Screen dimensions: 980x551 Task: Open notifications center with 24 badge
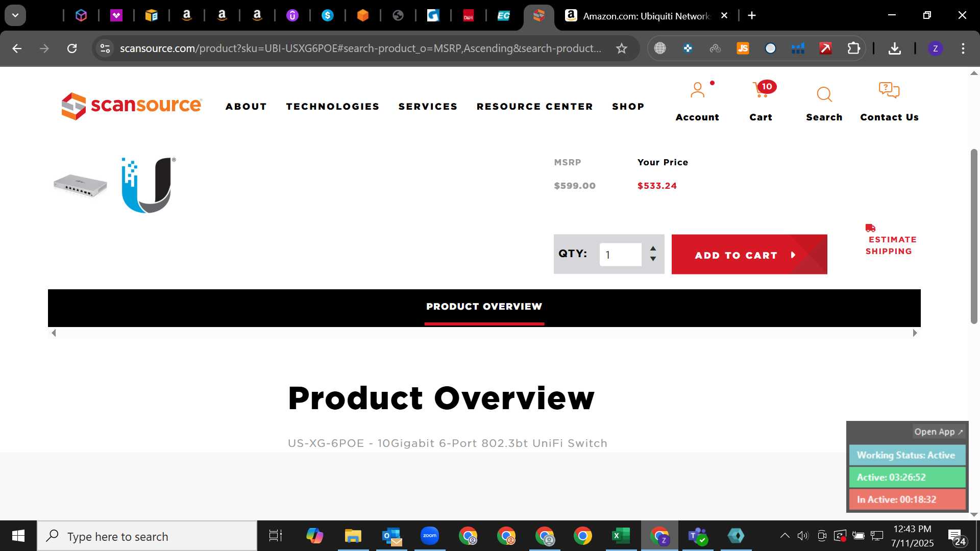(957, 537)
